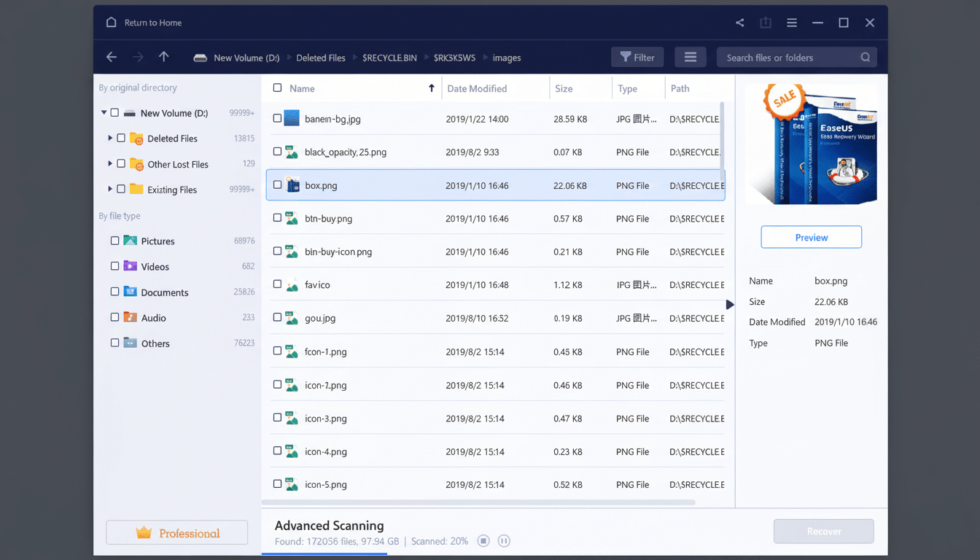Click the Return to Home icon
Viewport: 980px width, 560px height.
[x=111, y=23]
